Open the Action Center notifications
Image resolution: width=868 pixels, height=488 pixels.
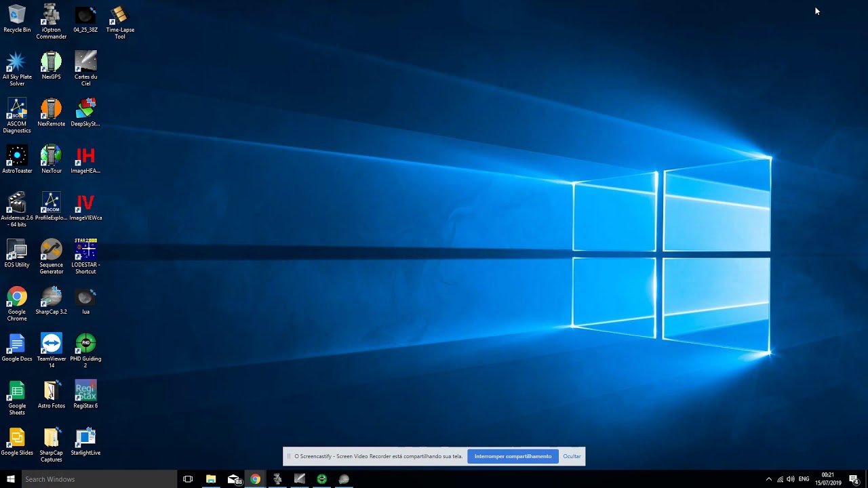pos(854,479)
